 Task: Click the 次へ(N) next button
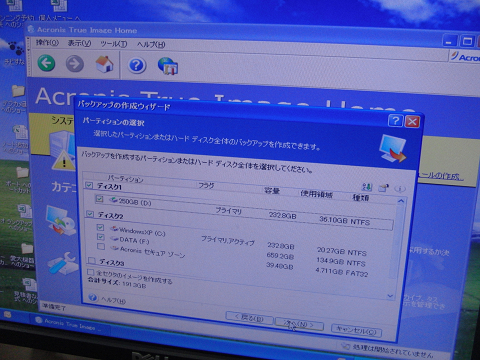click(299, 324)
